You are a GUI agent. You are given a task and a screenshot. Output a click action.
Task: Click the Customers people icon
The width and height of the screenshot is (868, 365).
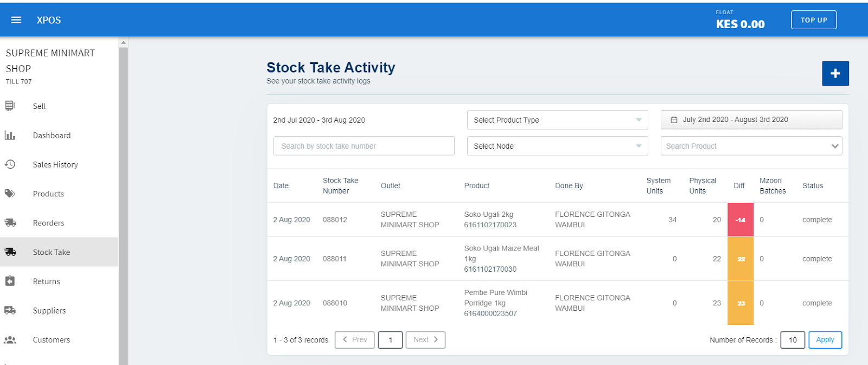pos(10,340)
